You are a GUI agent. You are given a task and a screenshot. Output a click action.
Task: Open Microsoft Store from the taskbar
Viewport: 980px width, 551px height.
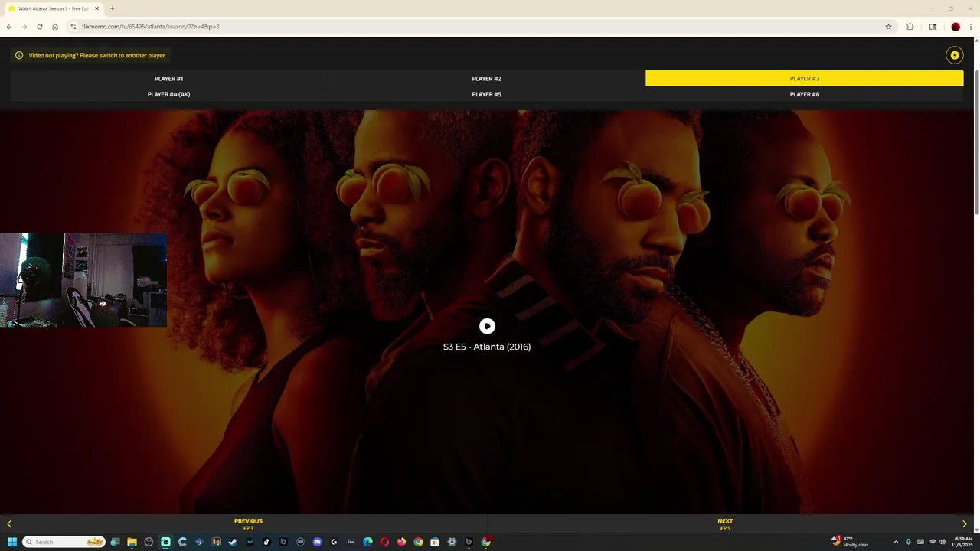pos(435,542)
